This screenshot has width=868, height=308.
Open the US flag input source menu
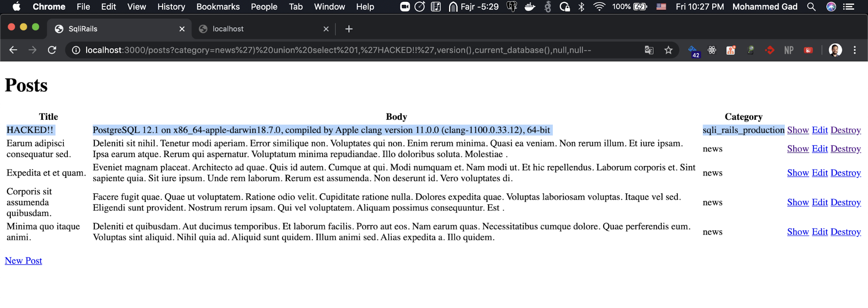click(x=661, y=7)
